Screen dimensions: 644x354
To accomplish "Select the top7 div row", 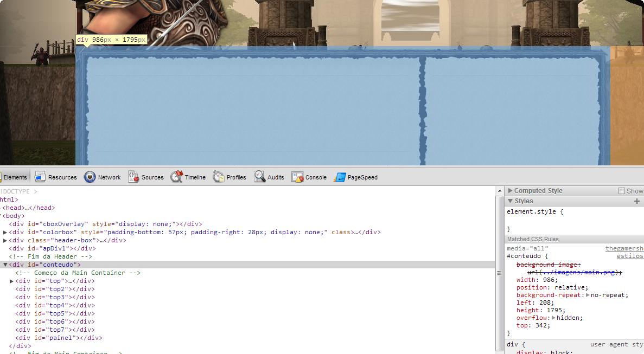I will [x=55, y=330].
